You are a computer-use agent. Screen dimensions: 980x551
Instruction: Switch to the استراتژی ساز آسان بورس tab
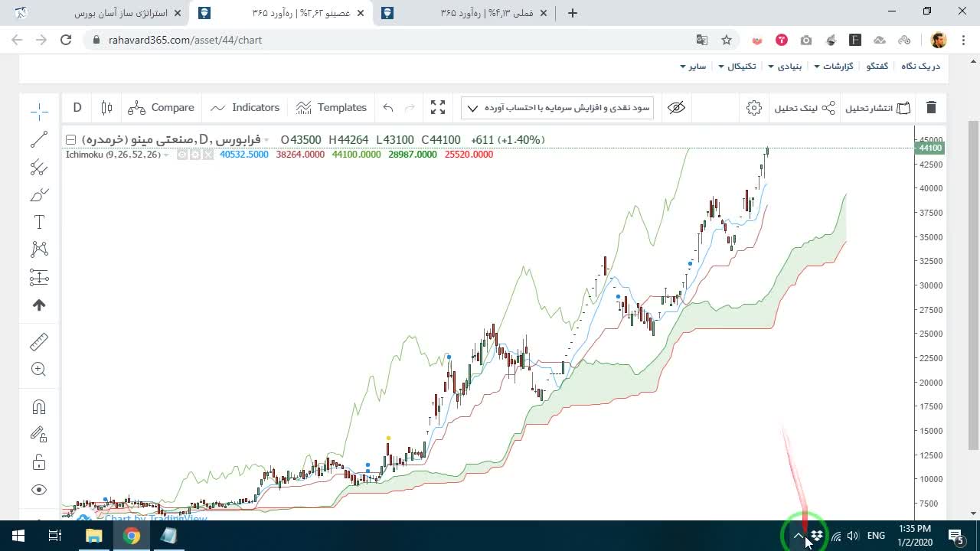tap(121, 13)
